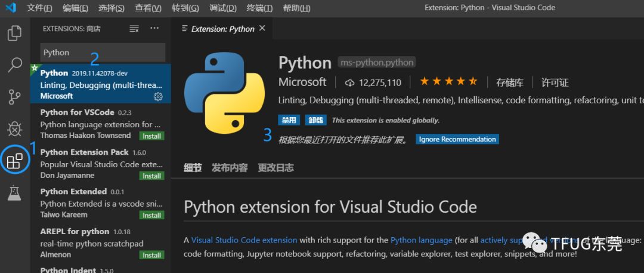Click the 禁用 button to disable Python
Image resolution: width=644 pixels, height=273 pixels.
[289, 120]
